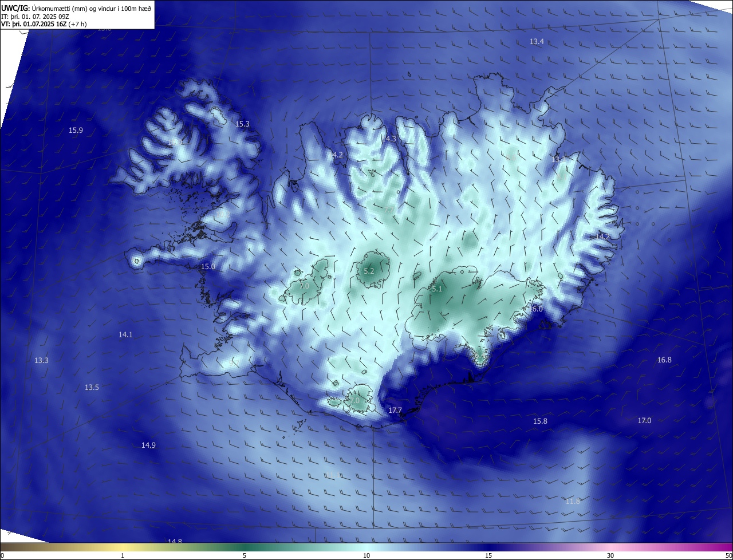
Task: Click the 'VT: þri. 01.07.2025 16Z (+7 h)' line
Action: [x=44, y=24]
